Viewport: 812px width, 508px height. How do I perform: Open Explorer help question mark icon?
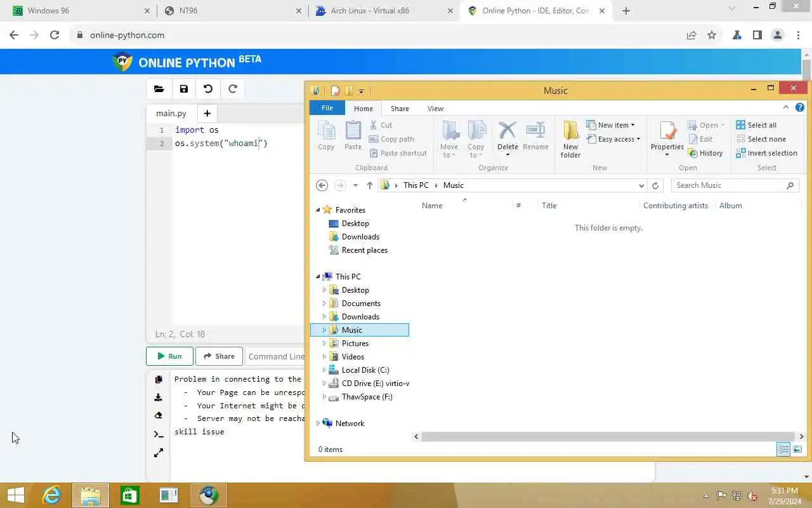[800, 108]
